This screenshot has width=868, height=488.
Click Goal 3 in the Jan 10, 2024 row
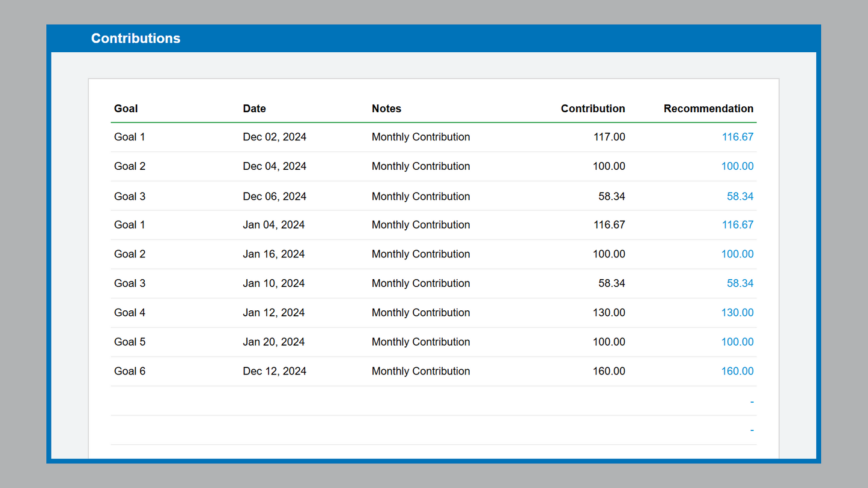click(130, 283)
